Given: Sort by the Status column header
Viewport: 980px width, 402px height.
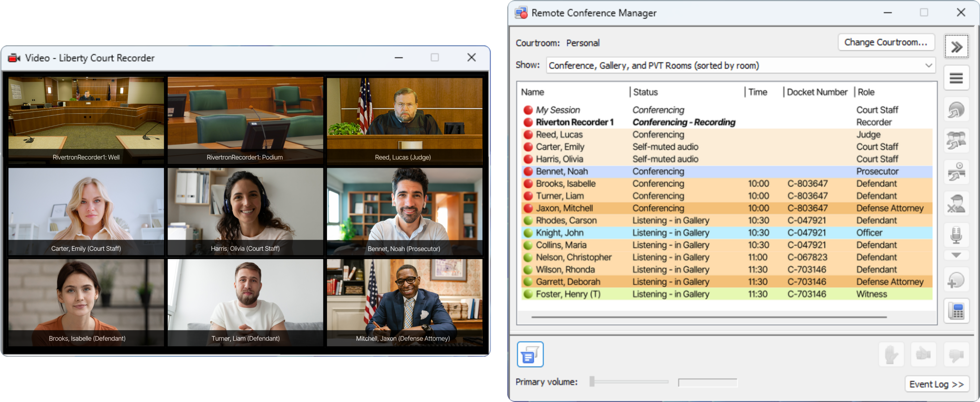Looking at the screenshot, I should point(646,92).
